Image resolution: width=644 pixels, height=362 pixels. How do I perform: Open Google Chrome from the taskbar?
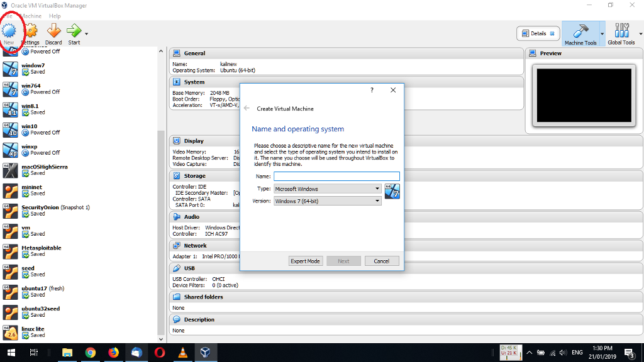[x=91, y=353]
